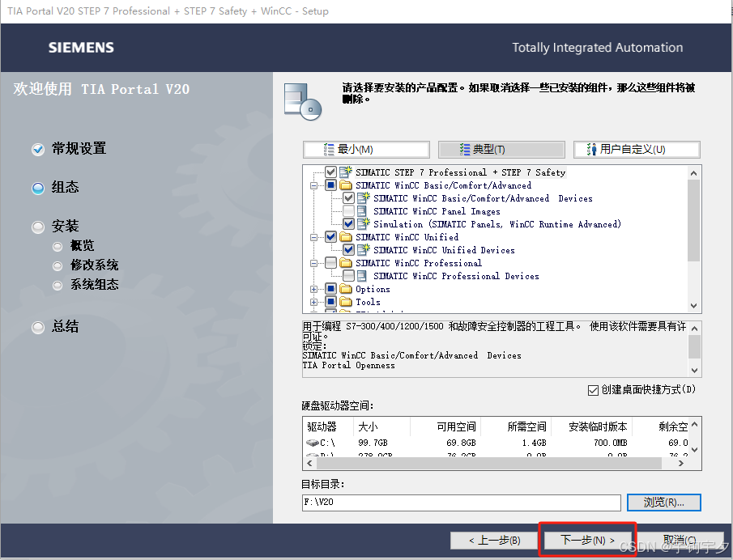Select the 最小(M) installation preset

click(x=366, y=150)
